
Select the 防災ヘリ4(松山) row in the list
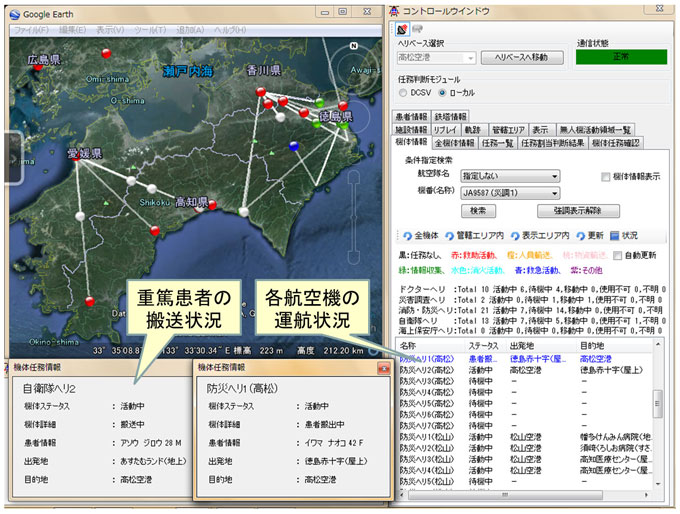click(x=525, y=470)
